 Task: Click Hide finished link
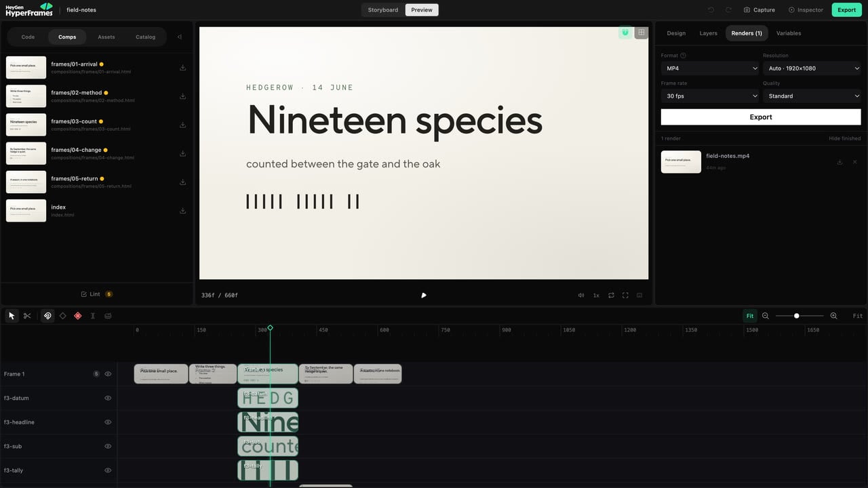845,138
